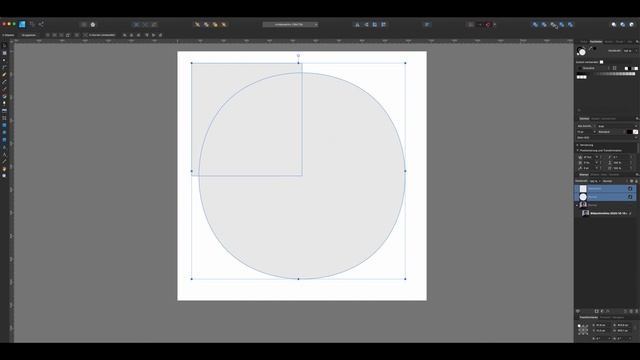Switch to the Pixel persona

32,24
